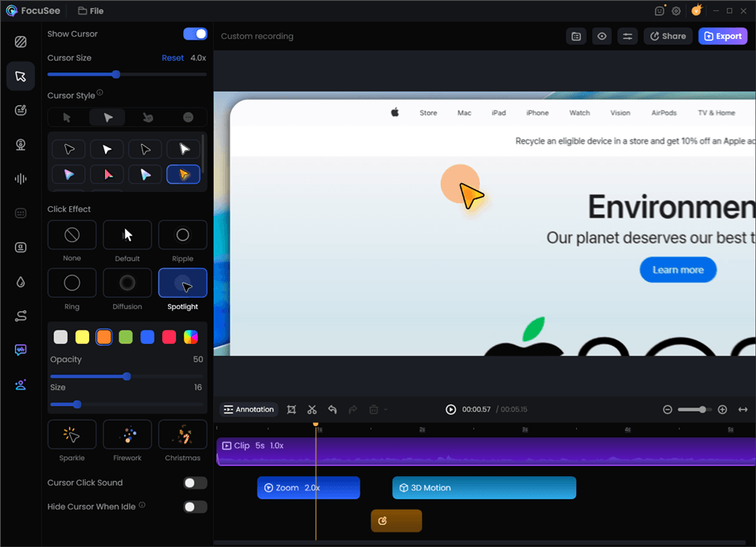The image size is (756, 547).
Task: Zoom in the timeline with plus icon
Action: click(723, 409)
